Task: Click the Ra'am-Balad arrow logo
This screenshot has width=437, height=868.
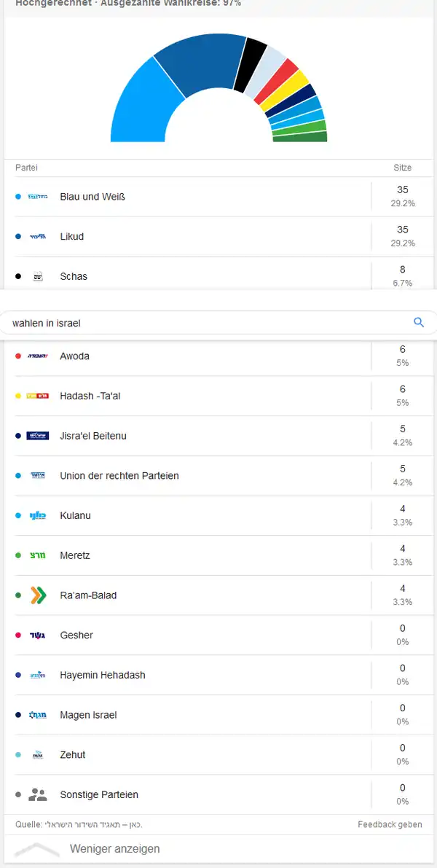Action: click(x=38, y=595)
